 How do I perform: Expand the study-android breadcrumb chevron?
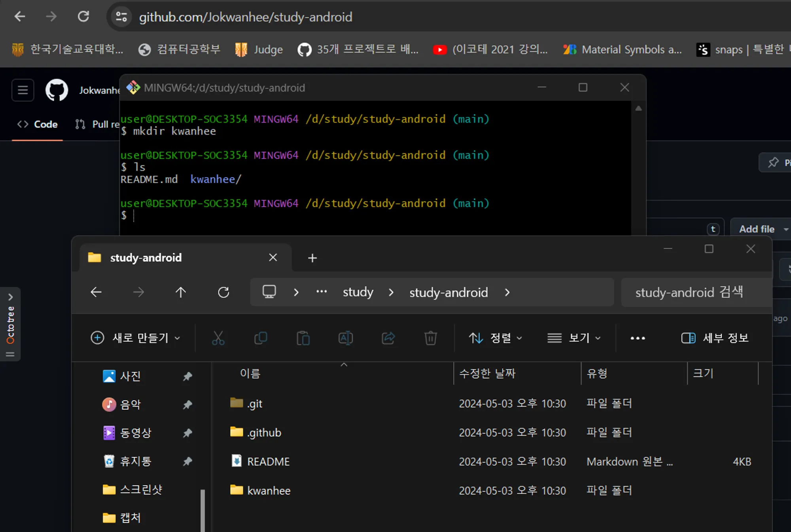click(507, 292)
